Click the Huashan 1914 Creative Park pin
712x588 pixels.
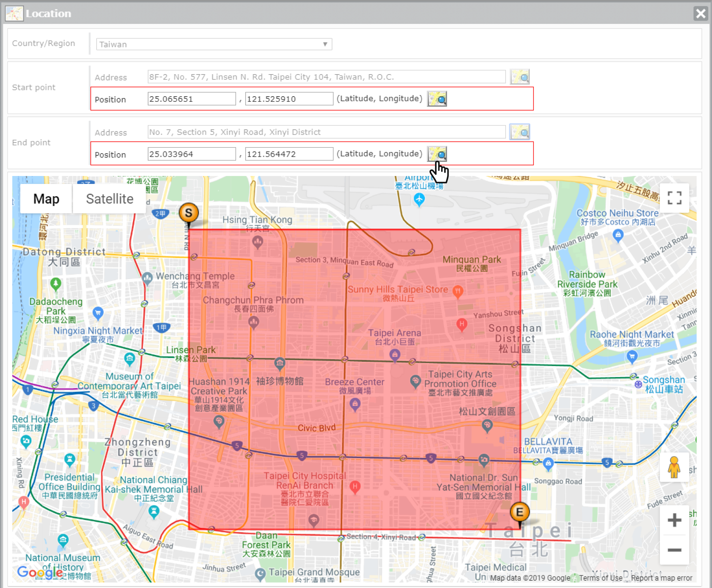point(219,422)
